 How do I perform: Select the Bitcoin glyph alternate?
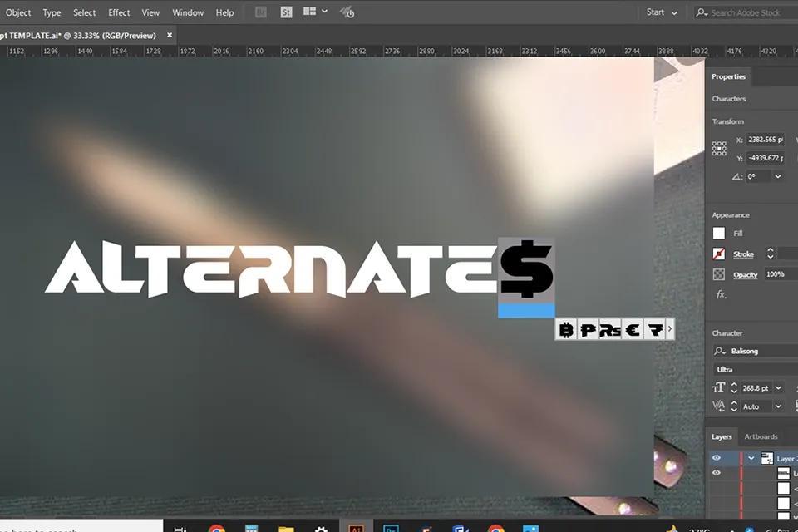[x=567, y=330]
